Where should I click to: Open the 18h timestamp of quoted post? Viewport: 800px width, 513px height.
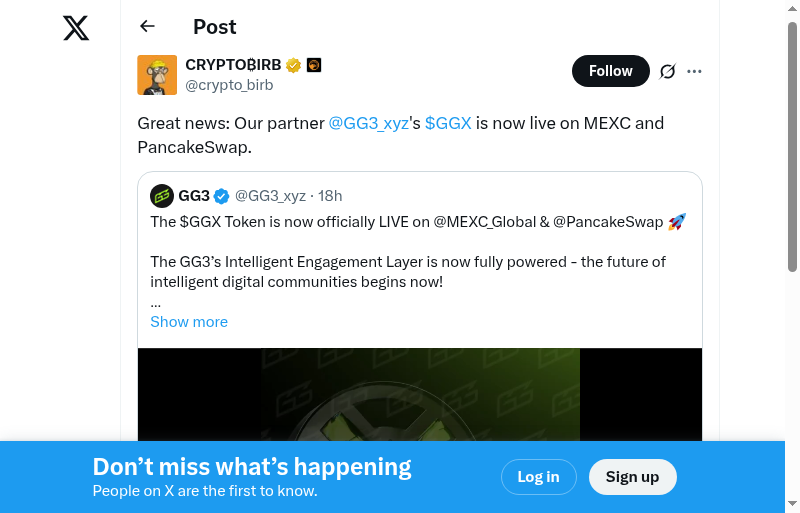pyautogui.click(x=330, y=196)
